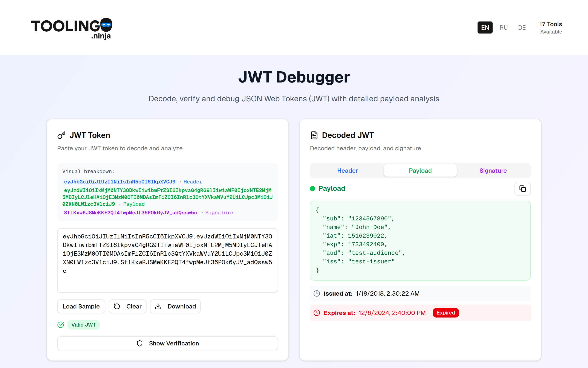This screenshot has width=588, height=368.
Task: Switch language to RU
Action: click(504, 27)
